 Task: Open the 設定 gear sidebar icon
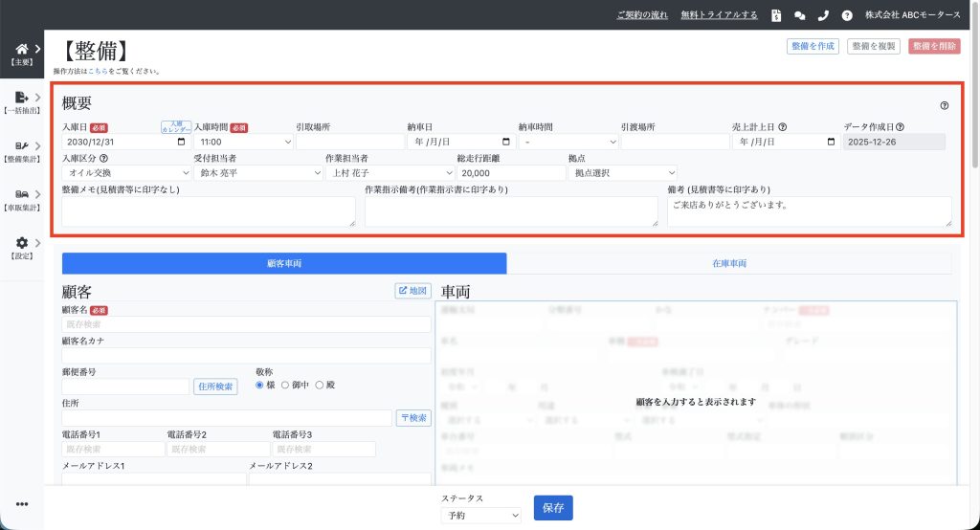[22, 243]
